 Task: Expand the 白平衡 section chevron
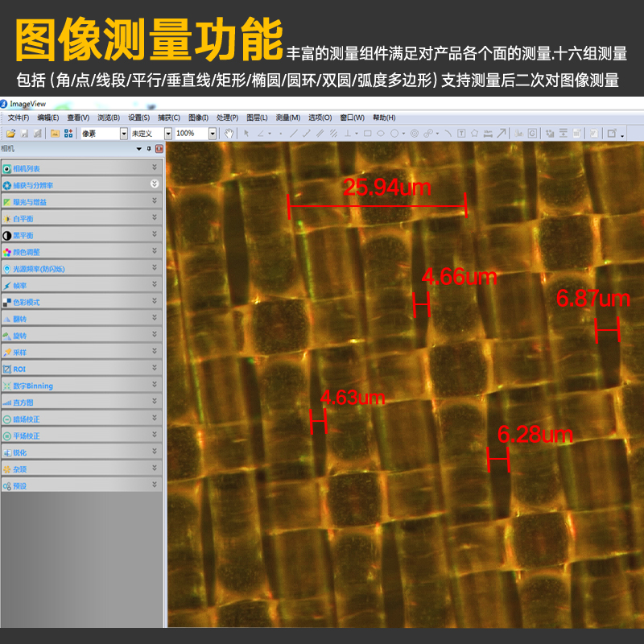tap(155, 217)
